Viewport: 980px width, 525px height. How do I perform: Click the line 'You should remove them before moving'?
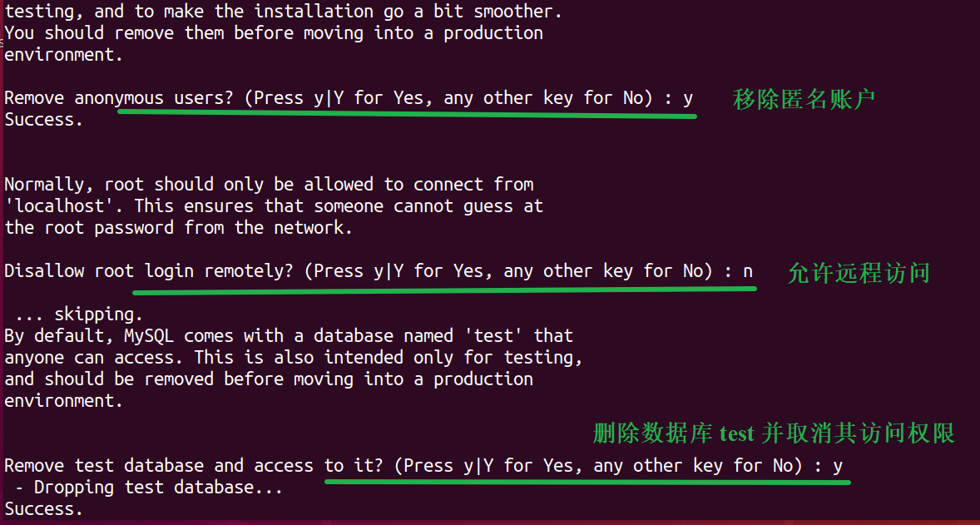pyautogui.click(x=274, y=33)
